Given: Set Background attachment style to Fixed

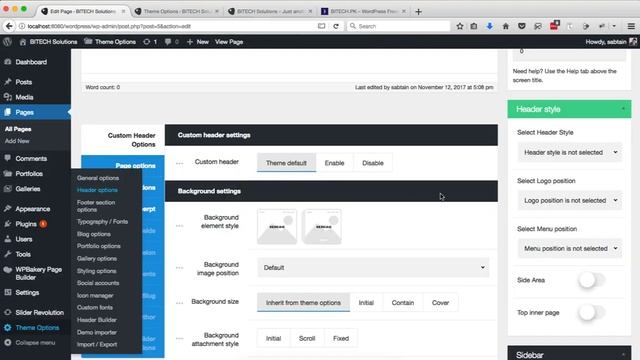Looking at the screenshot, I should pos(341,338).
